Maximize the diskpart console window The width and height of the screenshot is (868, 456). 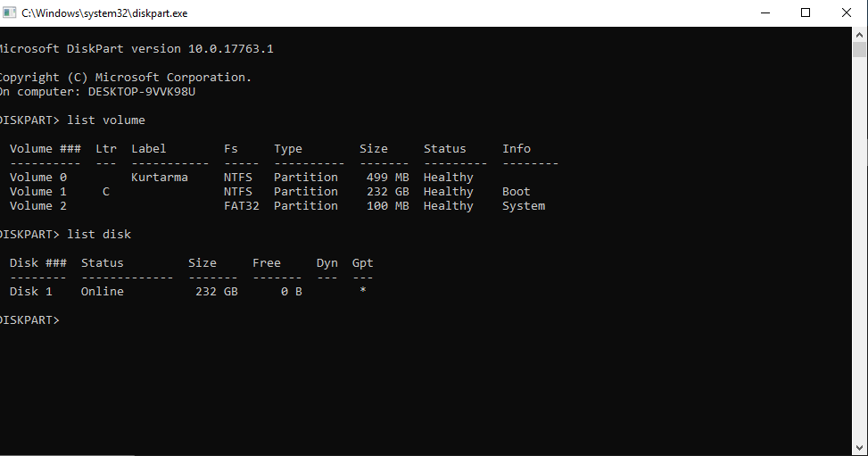pos(806,13)
